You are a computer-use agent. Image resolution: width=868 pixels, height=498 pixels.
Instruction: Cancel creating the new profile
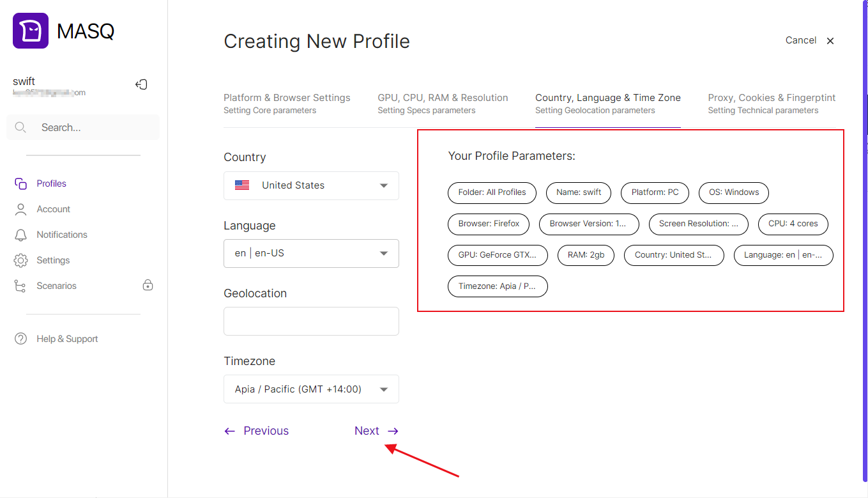point(809,40)
